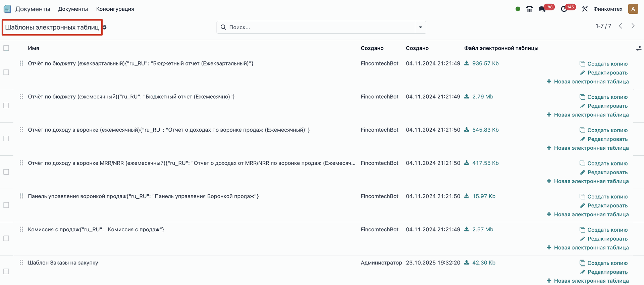Click Редактировать for Комиссия с продаж template

[604, 239]
